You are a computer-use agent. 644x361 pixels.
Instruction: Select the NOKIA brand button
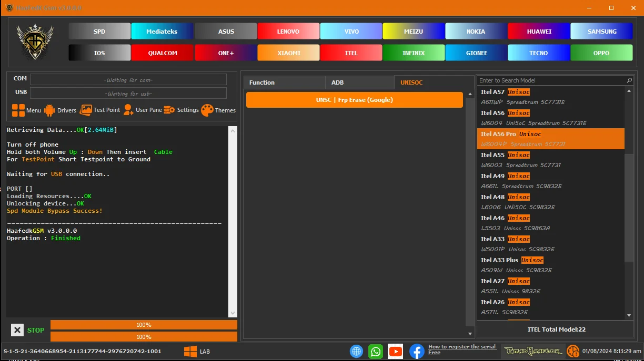(x=476, y=32)
